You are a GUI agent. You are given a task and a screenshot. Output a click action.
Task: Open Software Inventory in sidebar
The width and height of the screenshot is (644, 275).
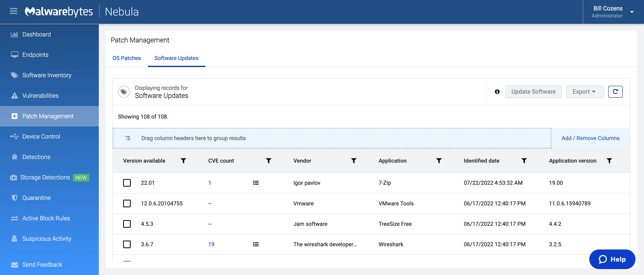[47, 75]
